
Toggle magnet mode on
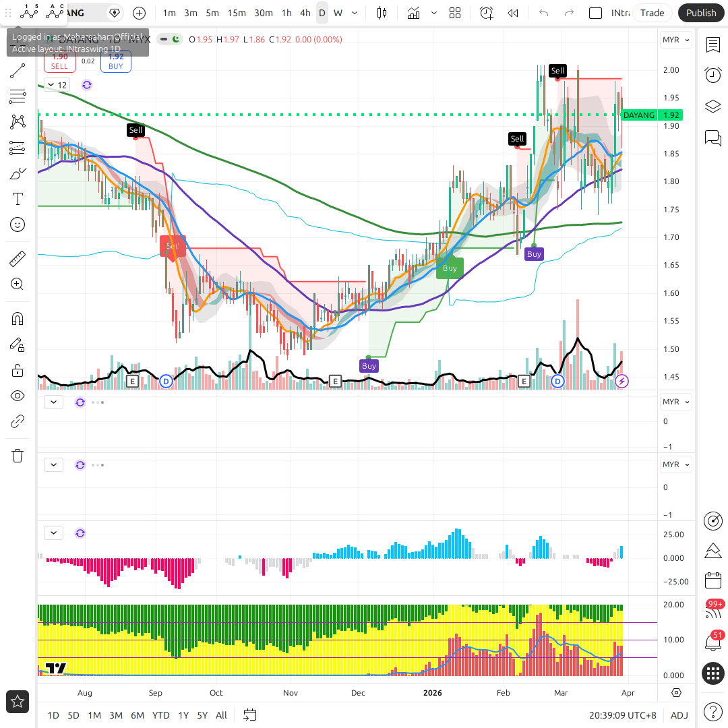(18, 318)
